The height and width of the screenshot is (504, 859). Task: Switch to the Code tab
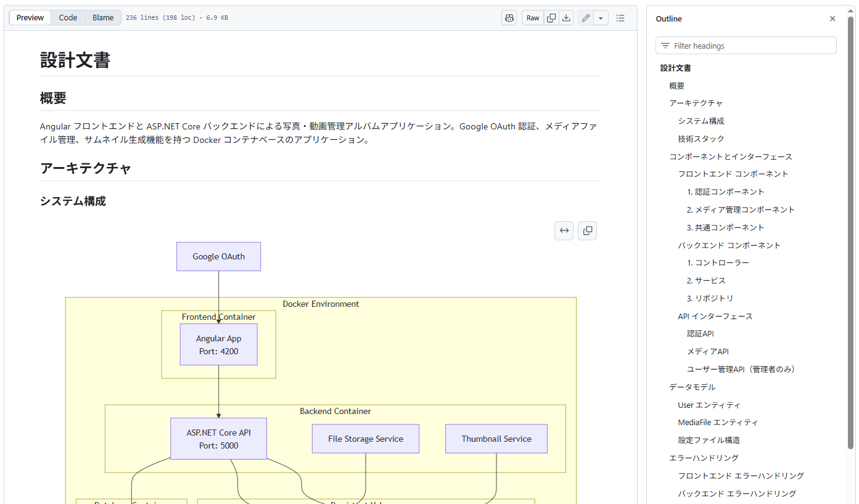(68, 18)
